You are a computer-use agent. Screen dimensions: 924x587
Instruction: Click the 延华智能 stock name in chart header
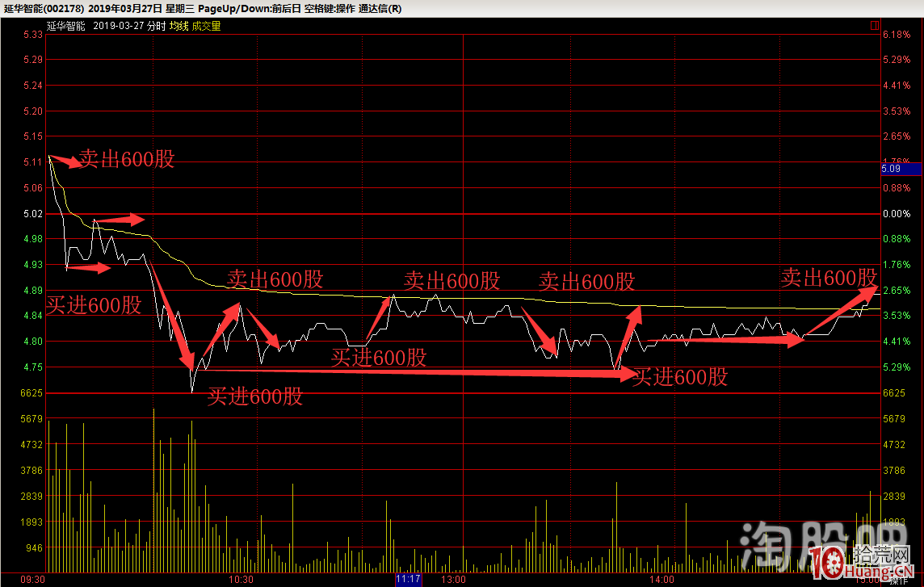(66, 26)
